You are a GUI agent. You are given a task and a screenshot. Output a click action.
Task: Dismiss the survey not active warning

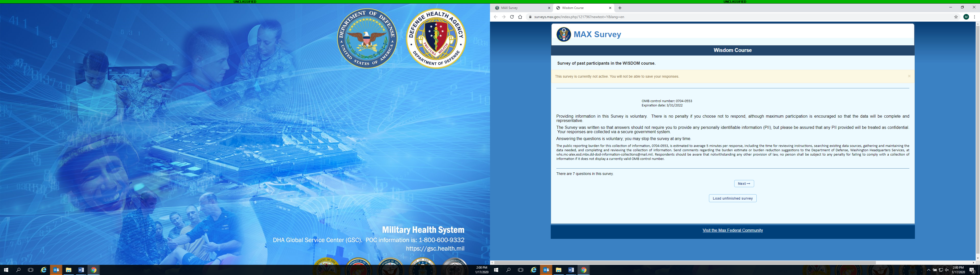click(909, 76)
